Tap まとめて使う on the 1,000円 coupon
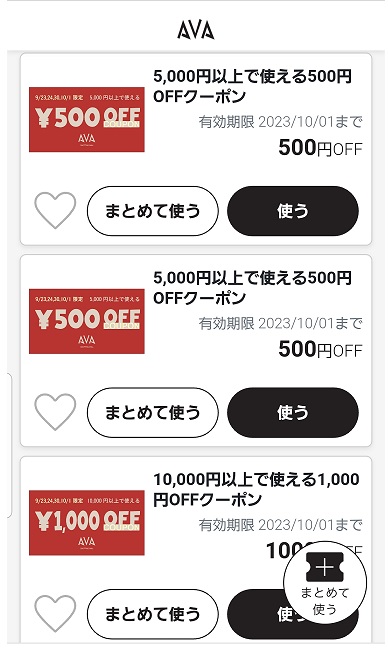The height and width of the screenshot is (650, 388). (153, 614)
